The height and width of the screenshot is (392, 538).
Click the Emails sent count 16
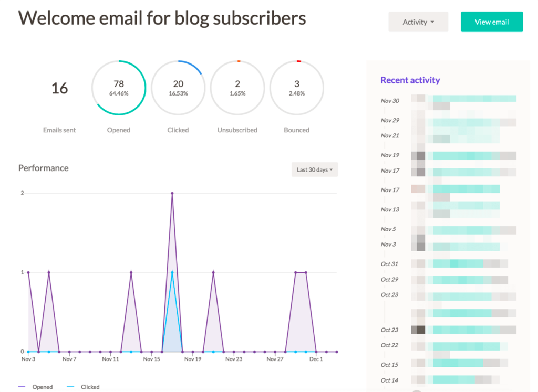(59, 88)
